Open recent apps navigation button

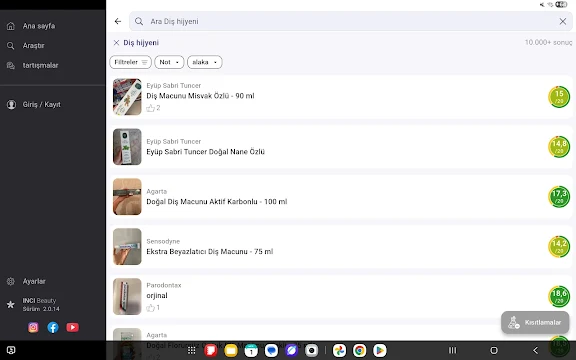click(x=453, y=350)
